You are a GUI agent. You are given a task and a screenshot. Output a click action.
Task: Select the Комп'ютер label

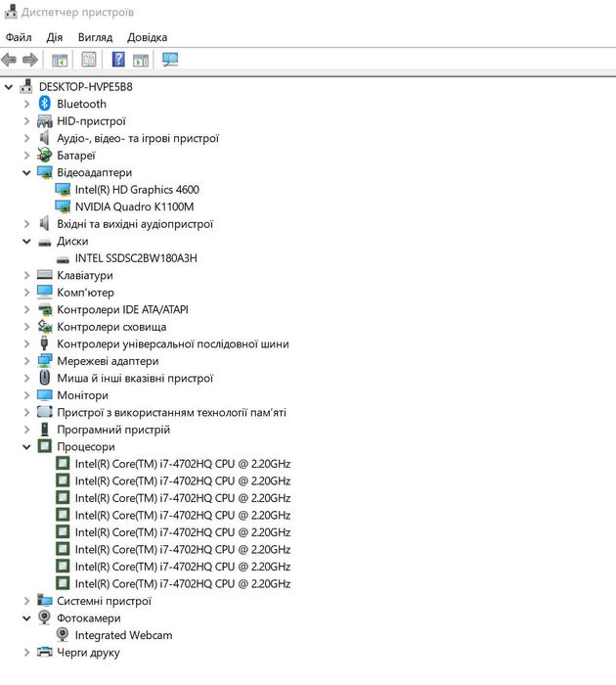click(x=85, y=293)
